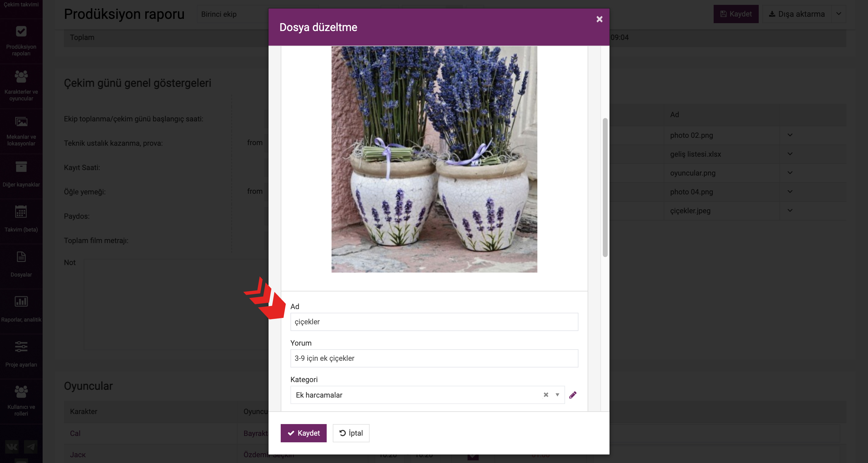Click the Paydos label
Viewport: 868px width, 463px height.
[76, 216]
